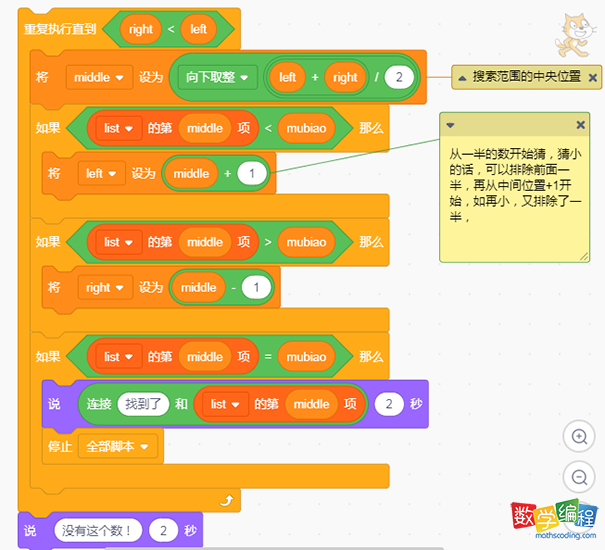Click seconds input after 没有这个数！
This screenshot has height=550, width=605.
(x=164, y=531)
